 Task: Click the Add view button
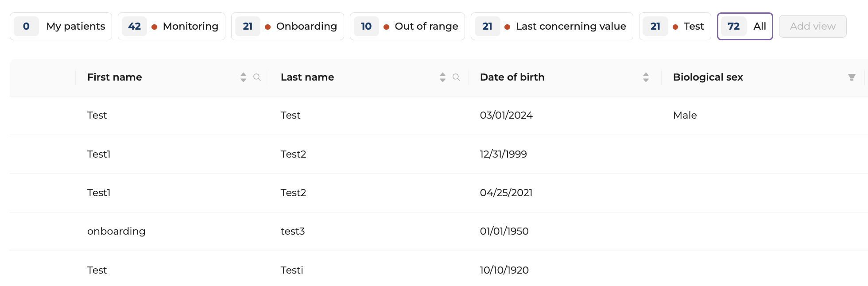click(813, 27)
